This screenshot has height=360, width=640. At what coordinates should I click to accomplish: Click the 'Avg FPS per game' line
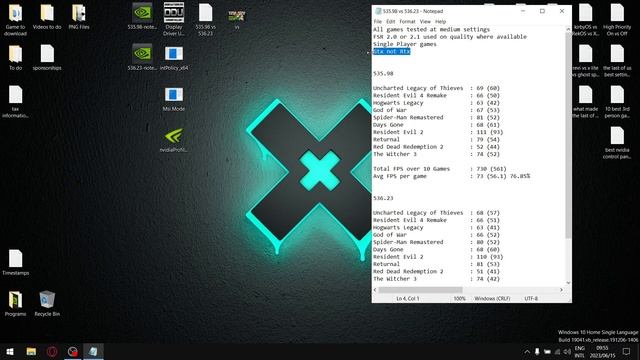point(451,176)
